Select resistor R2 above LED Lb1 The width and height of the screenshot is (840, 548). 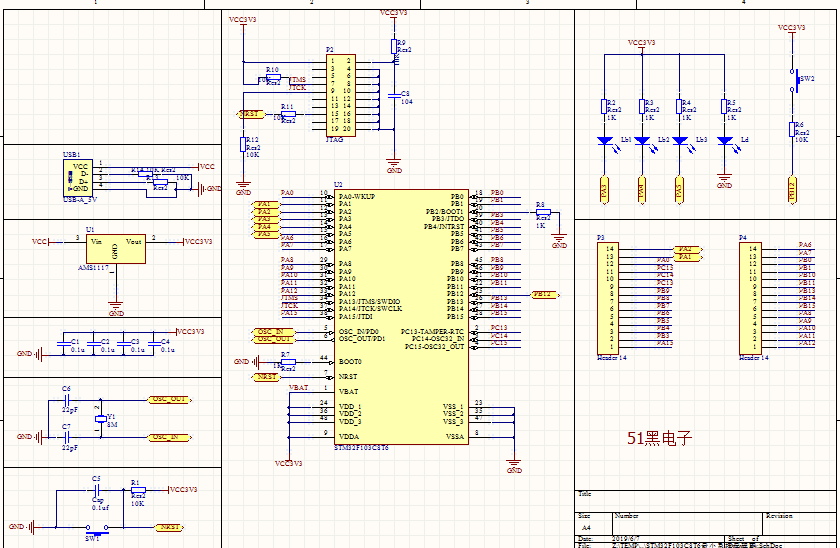tap(604, 107)
